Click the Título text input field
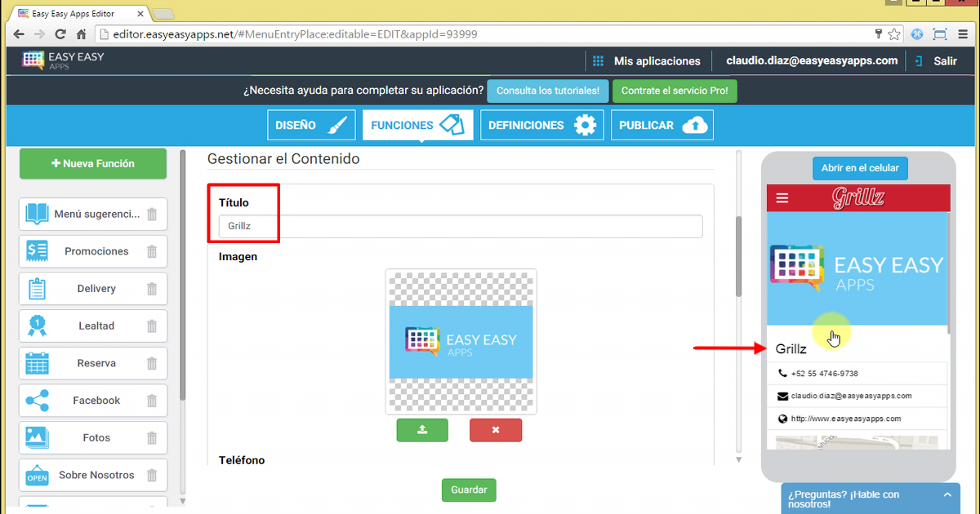980x514 pixels. coord(460,227)
